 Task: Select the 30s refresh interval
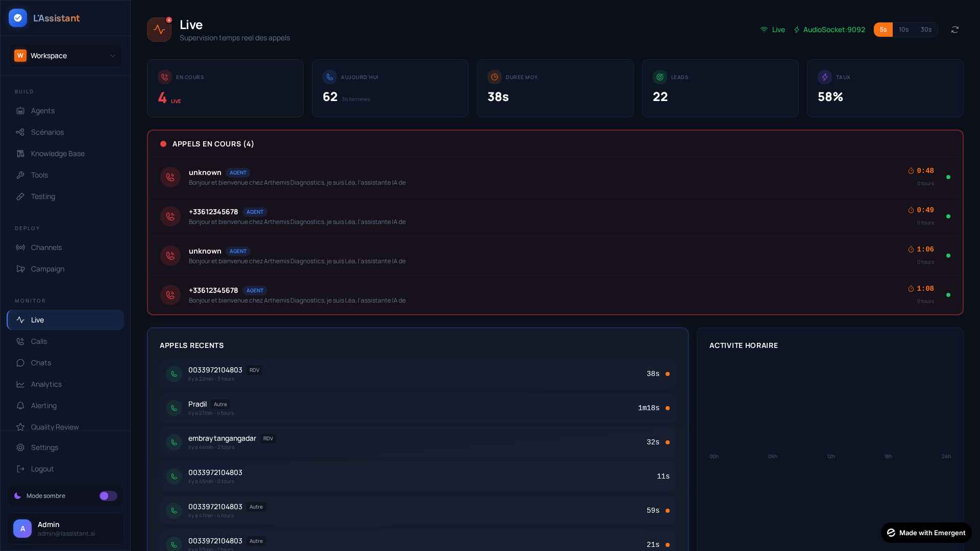point(925,30)
